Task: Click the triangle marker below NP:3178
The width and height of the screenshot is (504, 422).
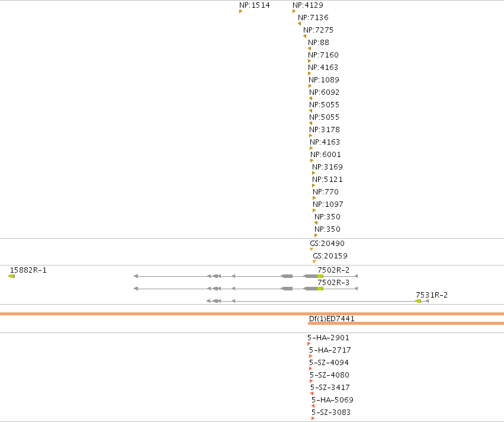Action: coord(310,136)
